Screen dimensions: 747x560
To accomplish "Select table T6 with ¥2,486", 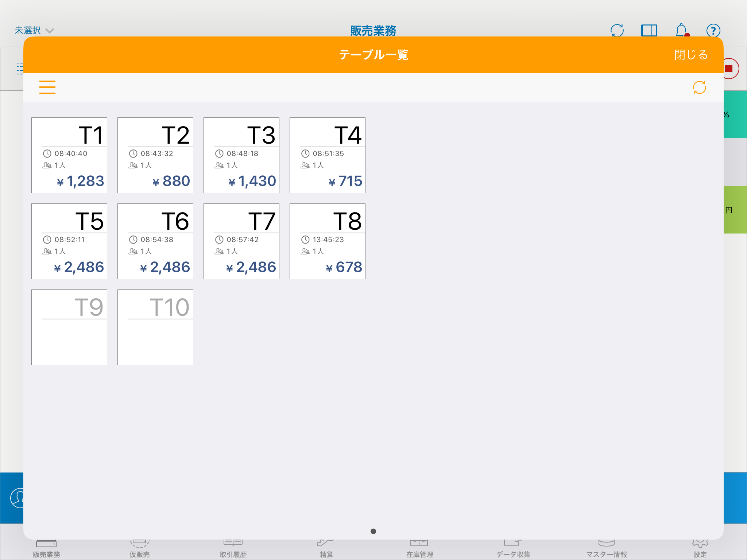I will click(155, 241).
